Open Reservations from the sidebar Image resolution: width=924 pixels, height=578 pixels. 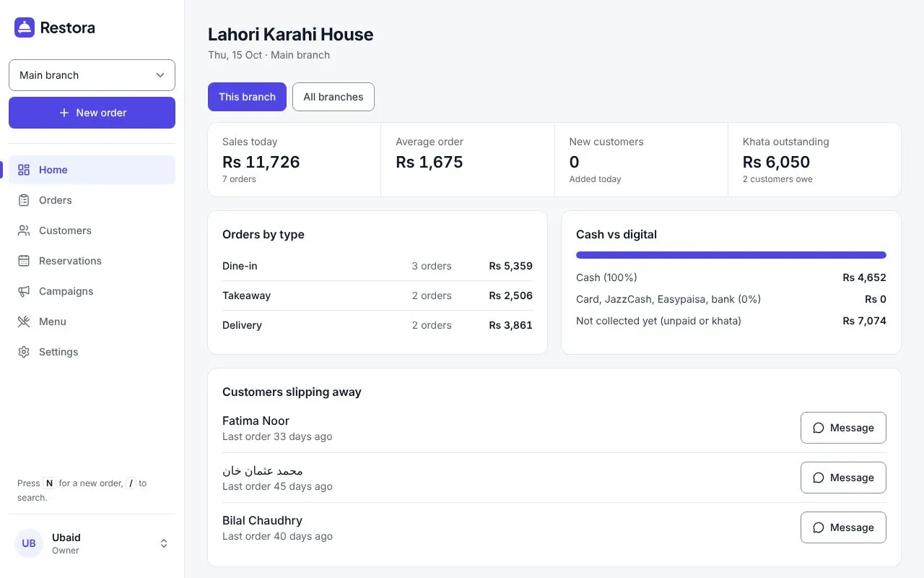92,261
